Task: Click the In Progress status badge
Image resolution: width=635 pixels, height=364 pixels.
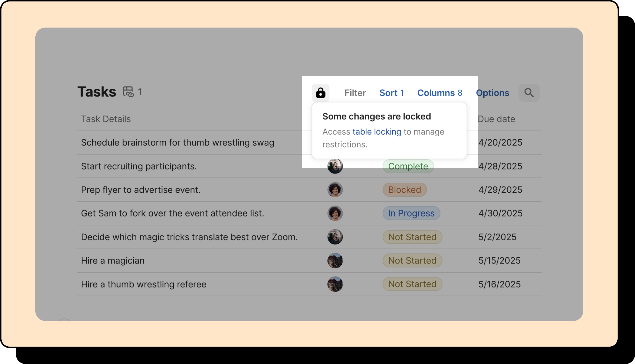Action: [411, 213]
